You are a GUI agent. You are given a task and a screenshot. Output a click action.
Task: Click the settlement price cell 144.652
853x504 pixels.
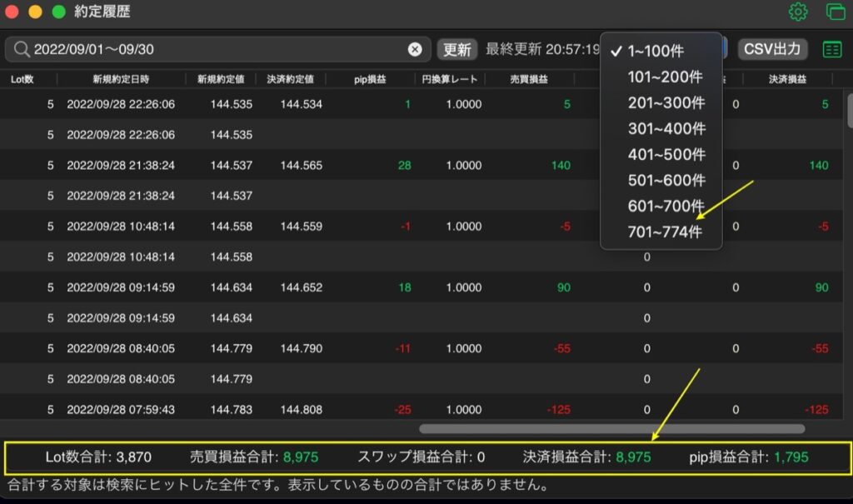tap(302, 287)
